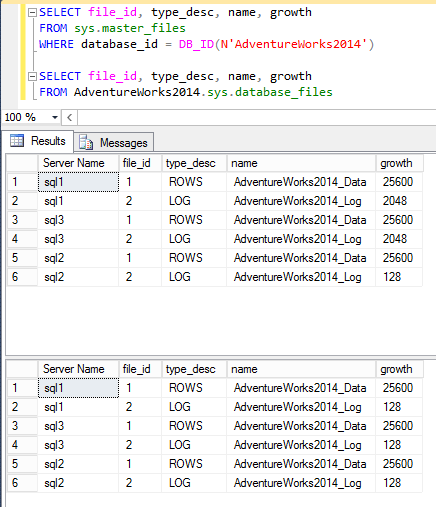Open the 100 % zoom dropdown

click(55, 117)
